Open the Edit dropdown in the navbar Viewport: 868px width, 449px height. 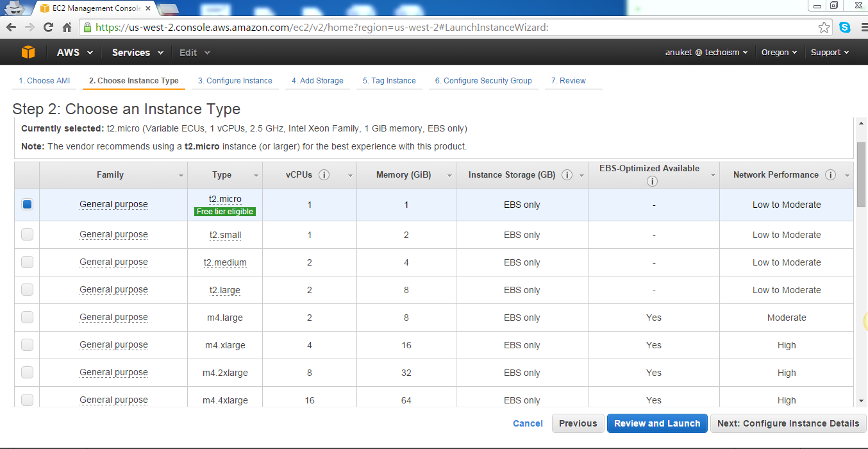click(195, 53)
